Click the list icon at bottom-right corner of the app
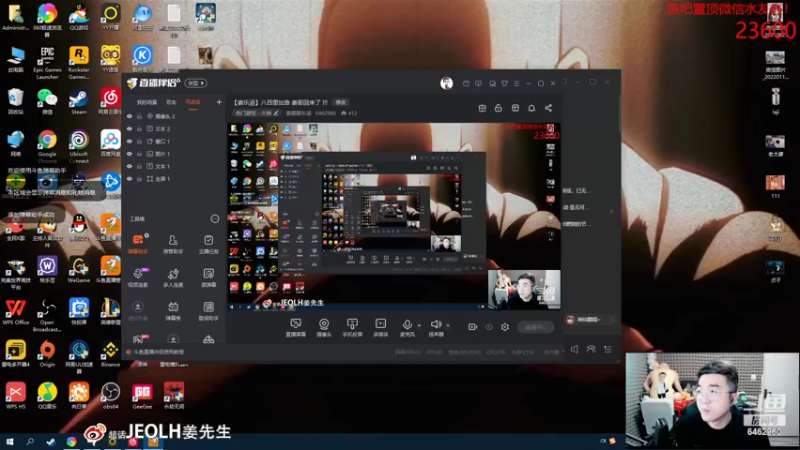Viewport: 800px width, 450px height. [x=608, y=349]
